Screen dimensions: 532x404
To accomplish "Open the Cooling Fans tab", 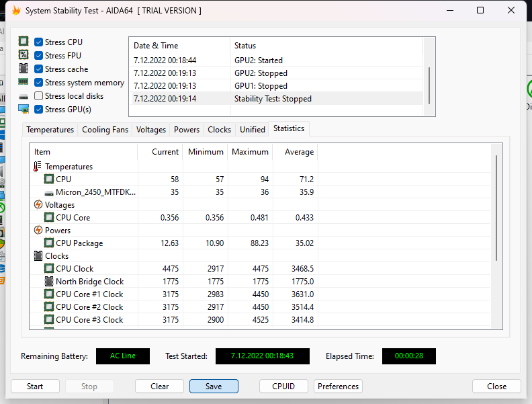I will tap(105, 130).
